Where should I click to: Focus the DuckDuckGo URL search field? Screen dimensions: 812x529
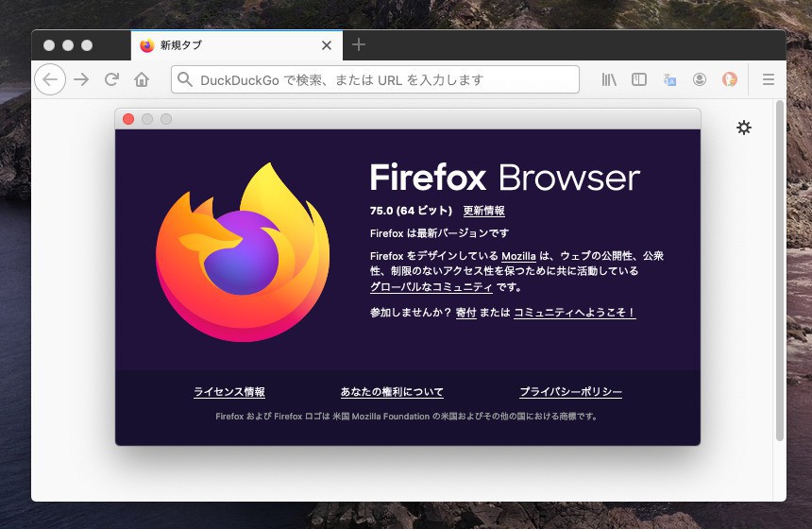point(375,79)
